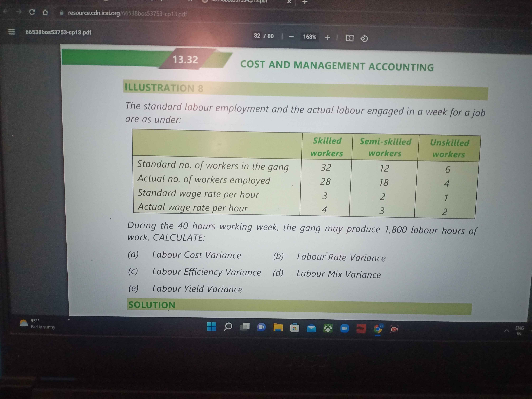The width and height of the screenshot is (532, 399).
Task: Rotate the PDF page counterclockwise
Action: tap(364, 38)
